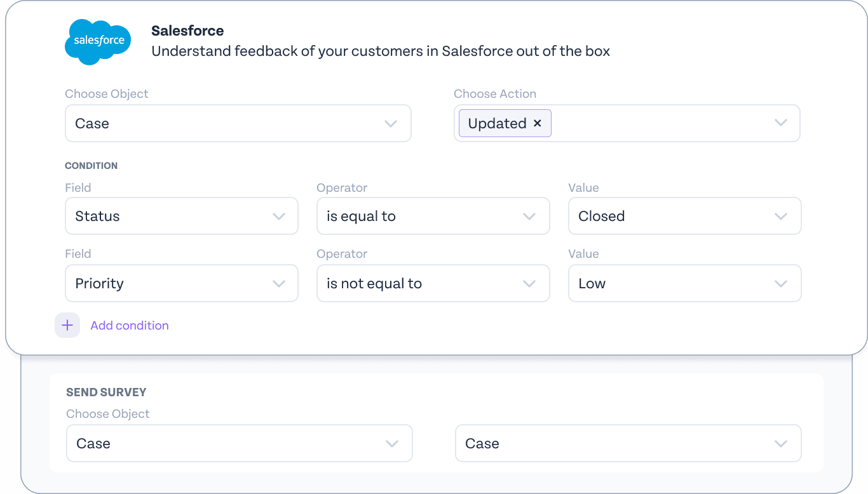
Task: Open the Closed value dropdown
Action: (685, 216)
